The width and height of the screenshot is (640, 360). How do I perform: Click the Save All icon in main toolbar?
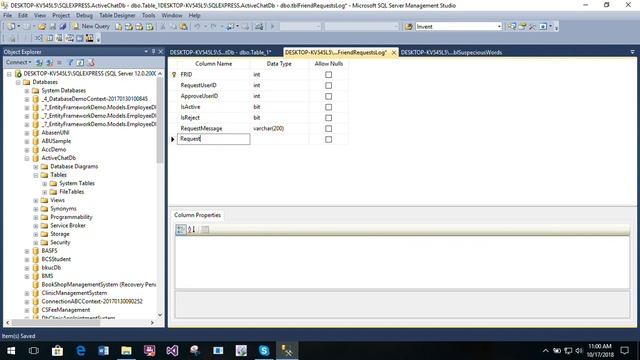click(62, 27)
